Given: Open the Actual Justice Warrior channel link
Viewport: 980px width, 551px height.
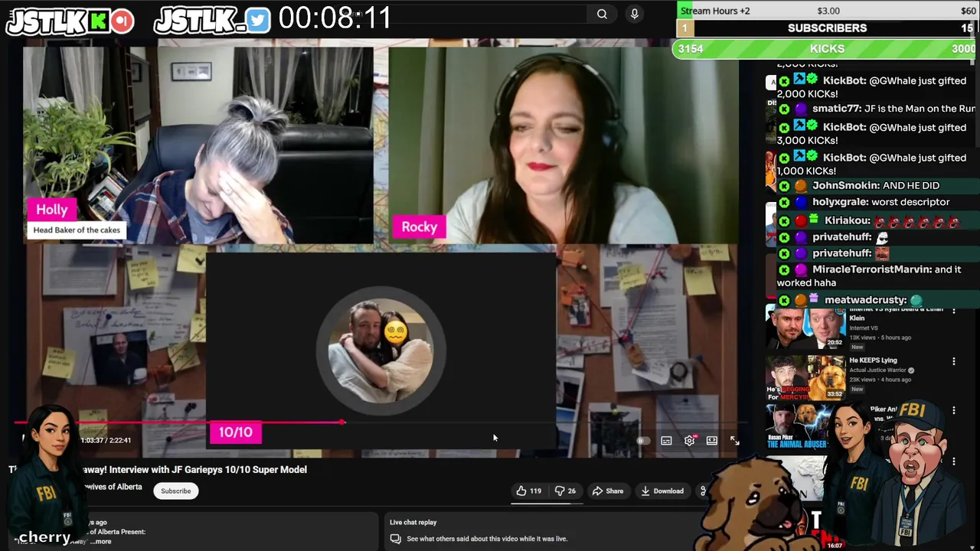Looking at the screenshot, I should [879, 370].
